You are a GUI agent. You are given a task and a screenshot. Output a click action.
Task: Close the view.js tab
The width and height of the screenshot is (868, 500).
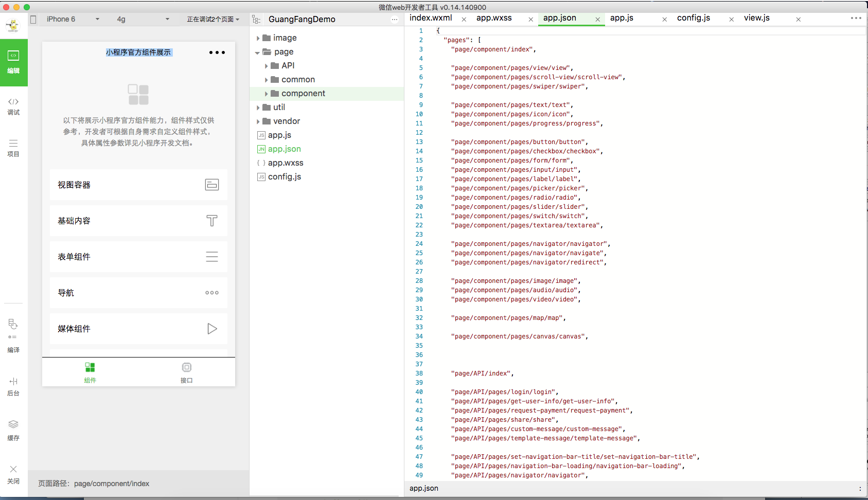point(799,20)
